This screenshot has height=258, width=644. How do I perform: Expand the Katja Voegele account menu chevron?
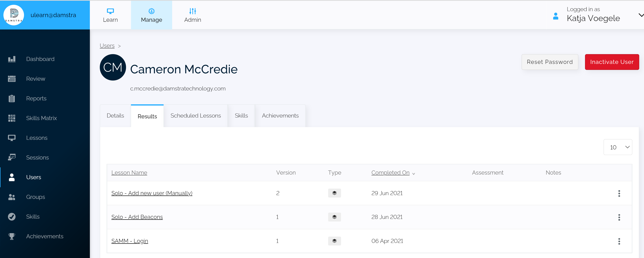coord(641,15)
